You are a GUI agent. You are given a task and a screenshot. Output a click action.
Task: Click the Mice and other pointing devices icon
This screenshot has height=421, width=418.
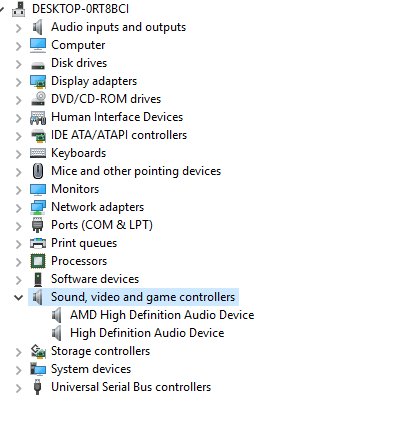38,171
